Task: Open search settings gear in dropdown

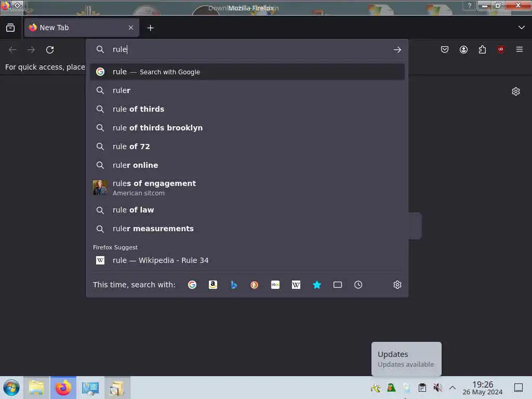Action: 397,285
